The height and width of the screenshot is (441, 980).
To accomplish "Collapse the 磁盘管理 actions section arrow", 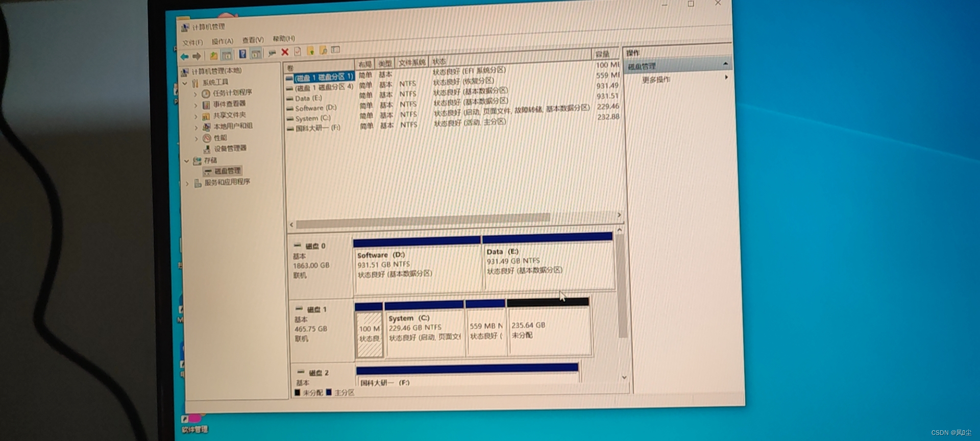I will click(x=725, y=63).
